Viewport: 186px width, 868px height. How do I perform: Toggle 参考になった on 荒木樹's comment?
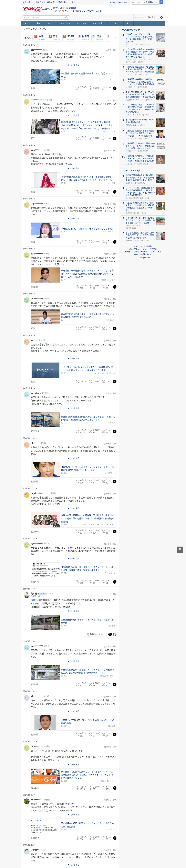[95, 634]
